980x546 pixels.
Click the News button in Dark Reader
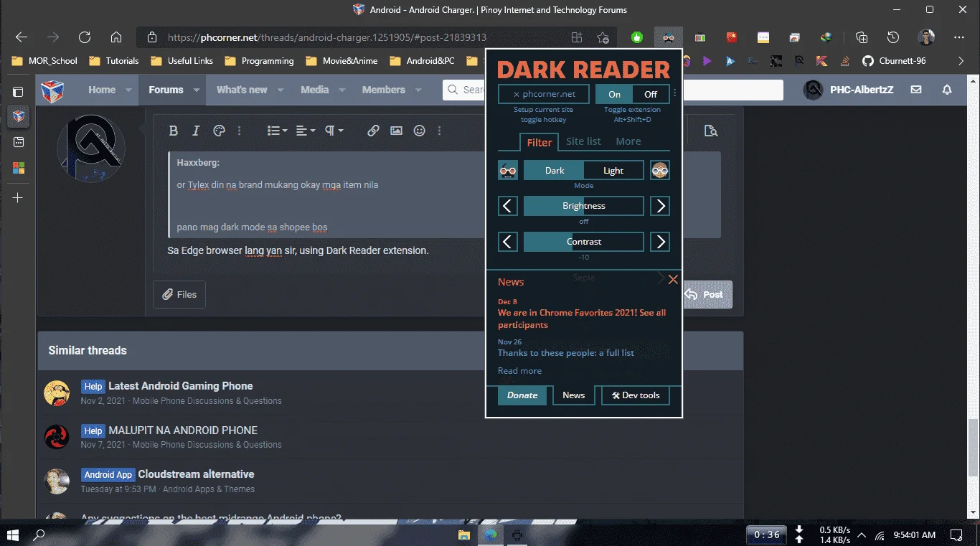point(574,395)
